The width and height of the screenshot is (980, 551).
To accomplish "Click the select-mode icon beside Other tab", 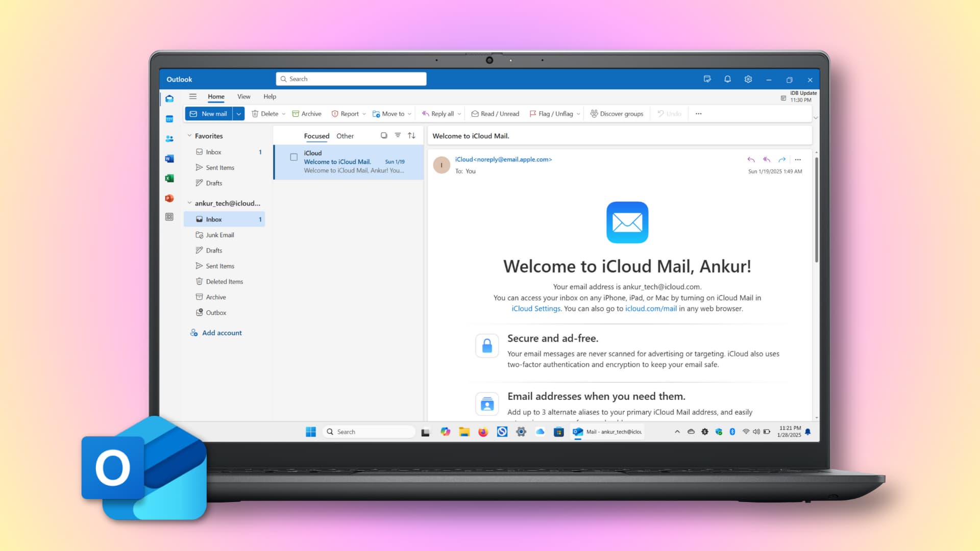I will [384, 135].
